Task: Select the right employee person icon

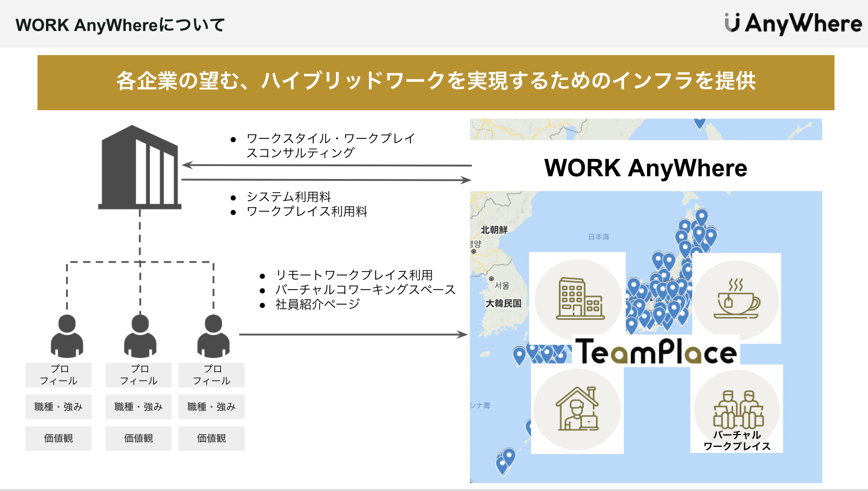Action: [x=213, y=336]
